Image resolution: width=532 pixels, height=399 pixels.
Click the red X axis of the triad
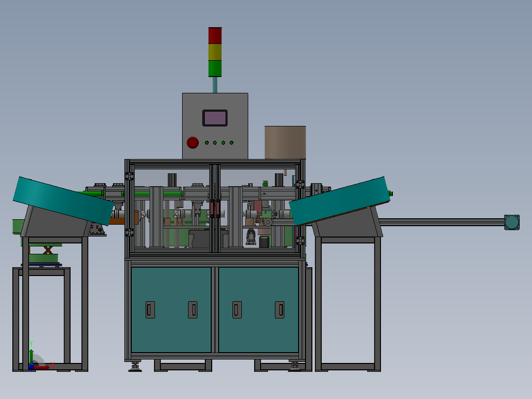tap(41, 367)
